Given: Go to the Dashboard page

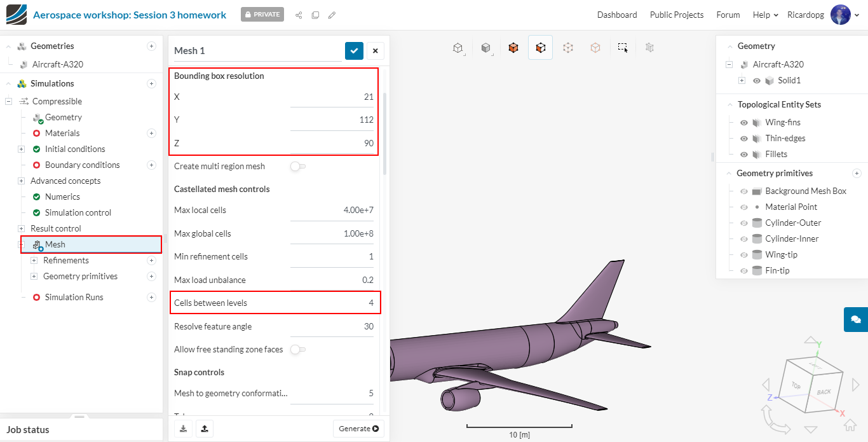Looking at the screenshot, I should coord(617,15).
